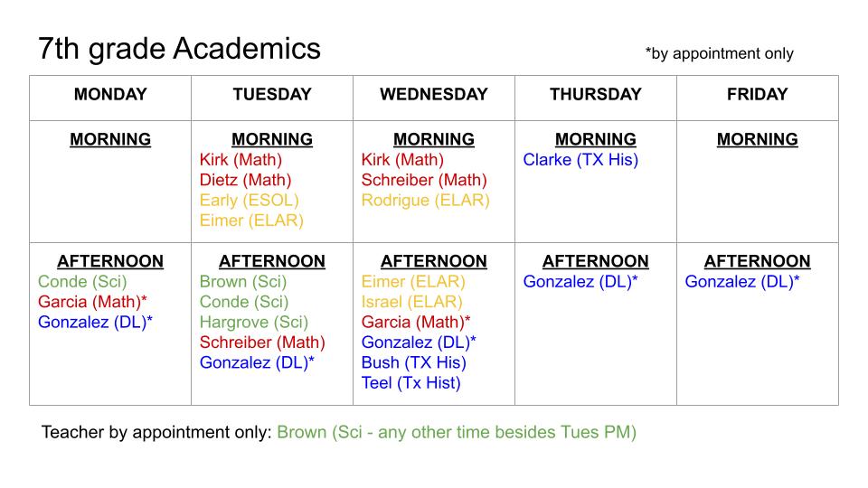Click Dietz (Math) in Tuesday morning

pyautogui.click(x=241, y=180)
